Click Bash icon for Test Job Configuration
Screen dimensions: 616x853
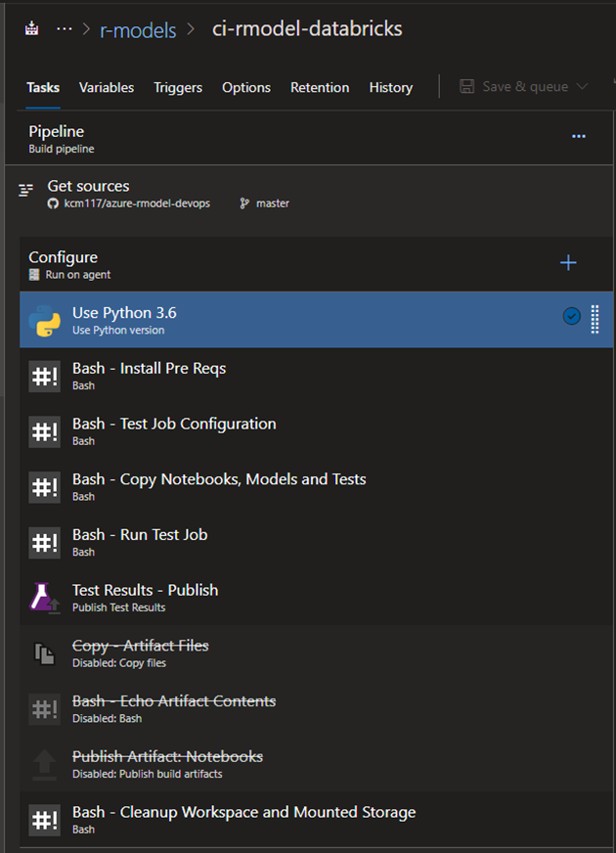pos(45,432)
